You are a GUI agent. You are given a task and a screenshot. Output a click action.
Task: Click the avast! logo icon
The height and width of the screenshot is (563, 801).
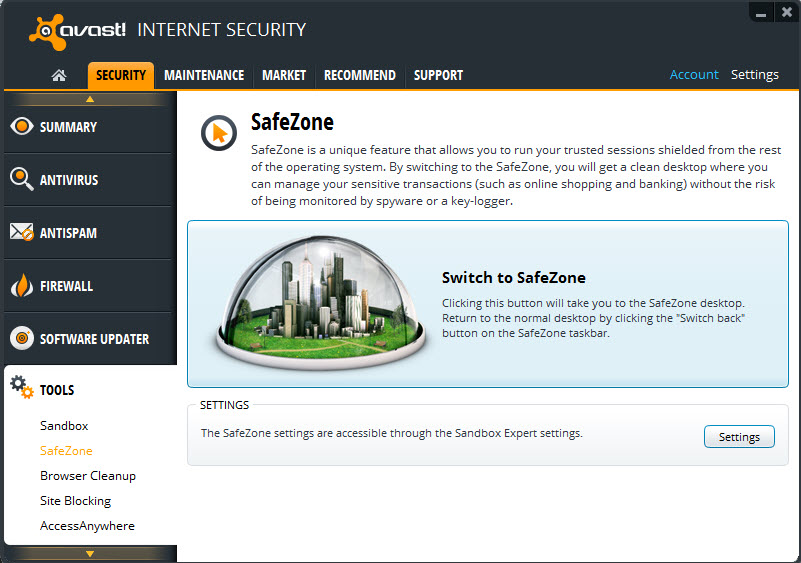point(47,32)
